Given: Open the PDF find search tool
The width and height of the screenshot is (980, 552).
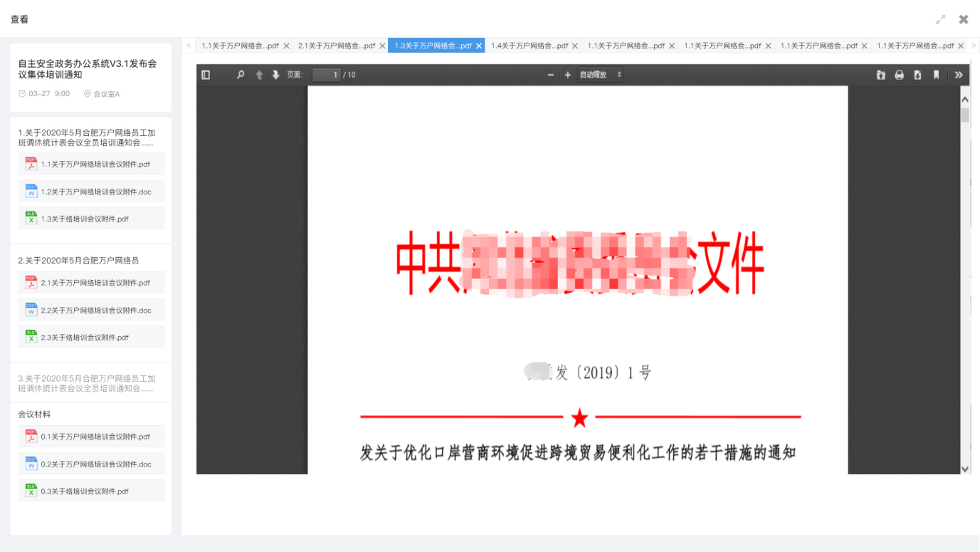Looking at the screenshot, I should point(241,75).
